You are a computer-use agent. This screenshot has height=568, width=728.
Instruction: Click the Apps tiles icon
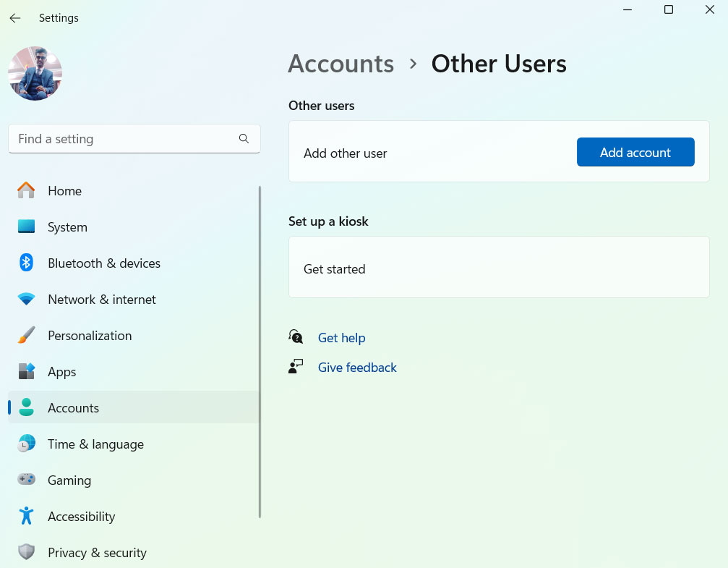tap(26, 371)
